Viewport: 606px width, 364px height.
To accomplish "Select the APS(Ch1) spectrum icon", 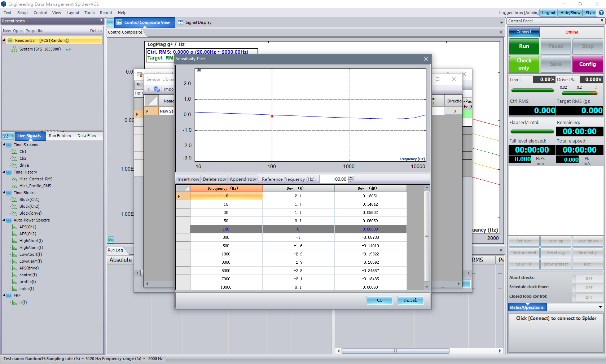I will 14,227.
